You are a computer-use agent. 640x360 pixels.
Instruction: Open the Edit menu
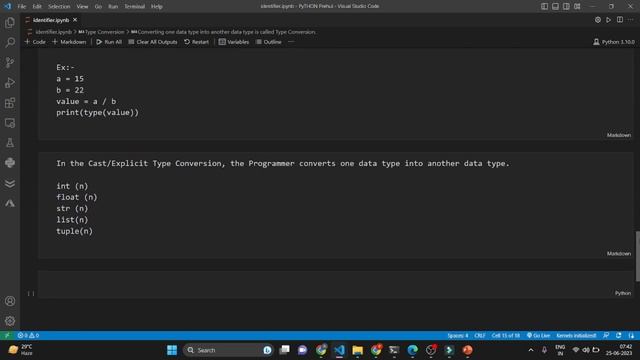click(x=37, y=7)
